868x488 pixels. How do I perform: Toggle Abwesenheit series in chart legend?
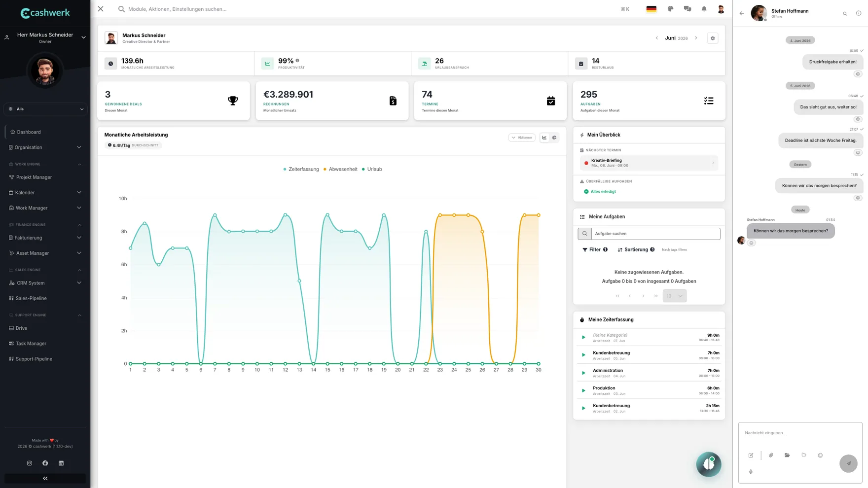(340, 169)
